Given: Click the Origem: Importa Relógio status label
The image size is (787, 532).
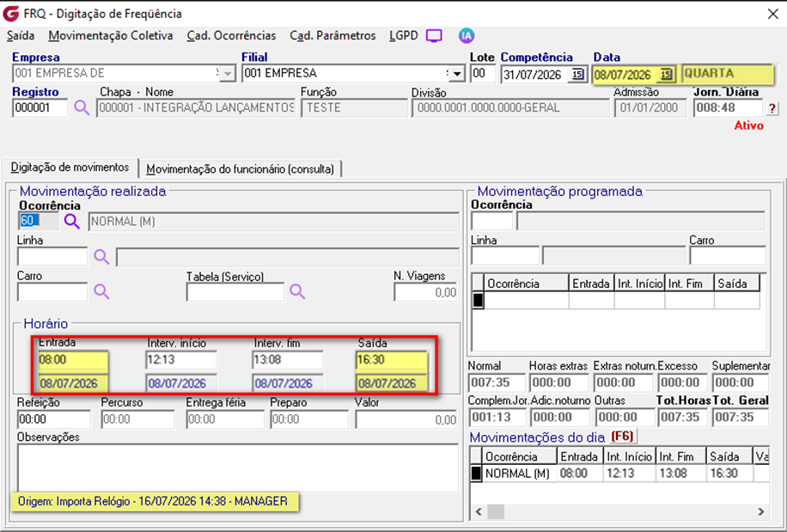Looking at the screenshot, I should (155, 501).
